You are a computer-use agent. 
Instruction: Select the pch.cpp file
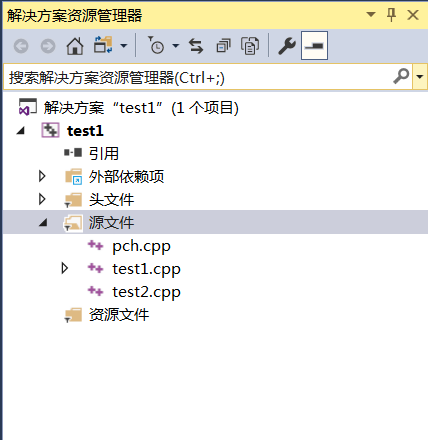(x=141, y=246)
